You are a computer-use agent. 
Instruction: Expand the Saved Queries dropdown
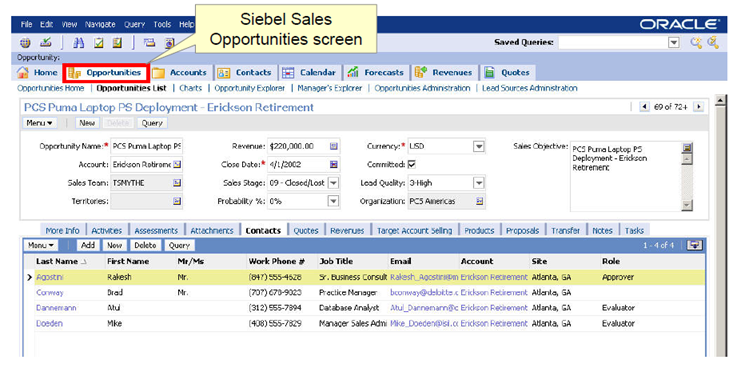tap(674, 42)
